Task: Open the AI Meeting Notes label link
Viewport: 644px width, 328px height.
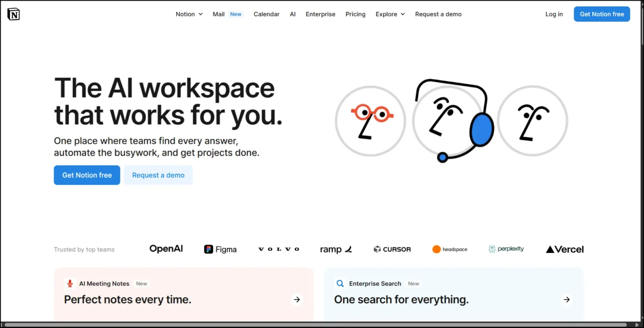Action: (104, 283)
